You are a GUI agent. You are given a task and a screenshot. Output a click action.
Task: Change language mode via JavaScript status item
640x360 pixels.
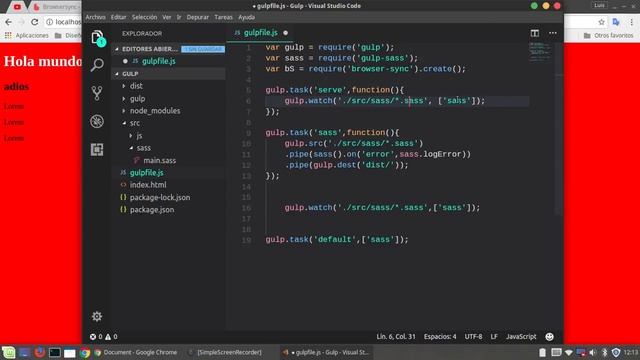(x=521, y=337)
